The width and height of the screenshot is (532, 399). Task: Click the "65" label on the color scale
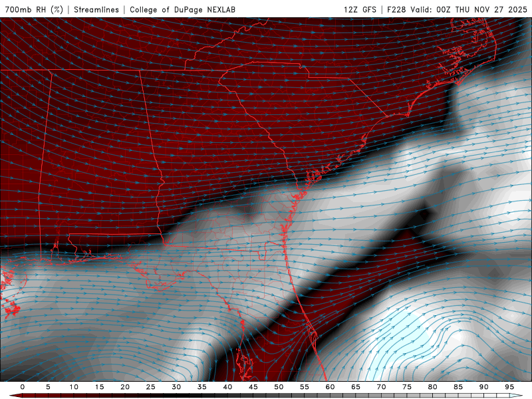point(356,387)
